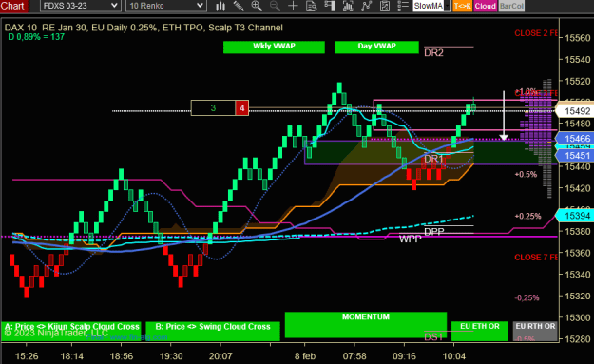
Task: Click the red 4 box
Action: click(242, 108)
